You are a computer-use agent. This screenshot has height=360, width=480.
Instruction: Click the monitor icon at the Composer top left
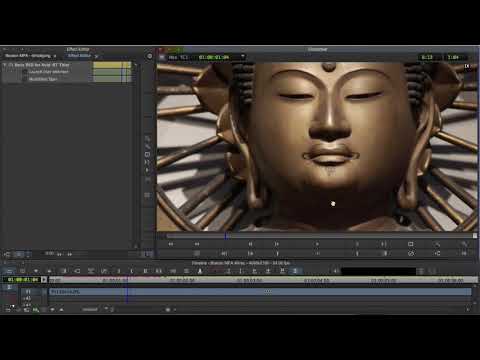click(162, 57)
